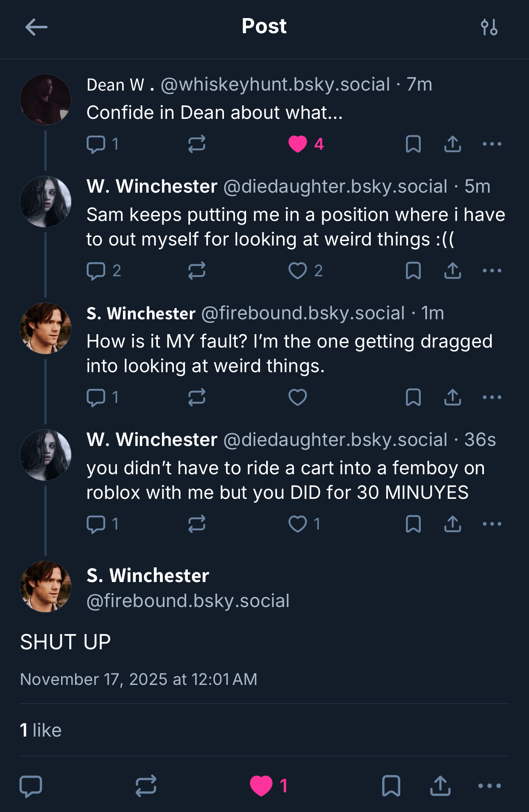Like the "How is it MY fault" post

pos(298,398)
